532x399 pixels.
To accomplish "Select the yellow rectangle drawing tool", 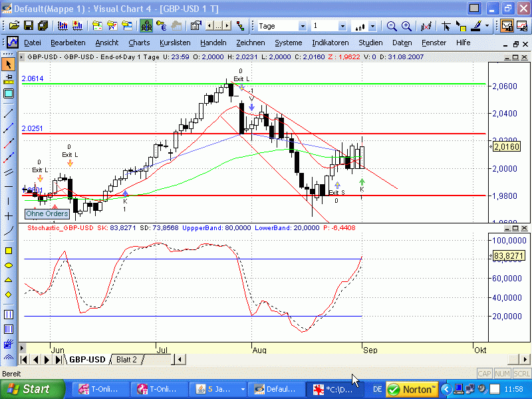I will (9, 251).
